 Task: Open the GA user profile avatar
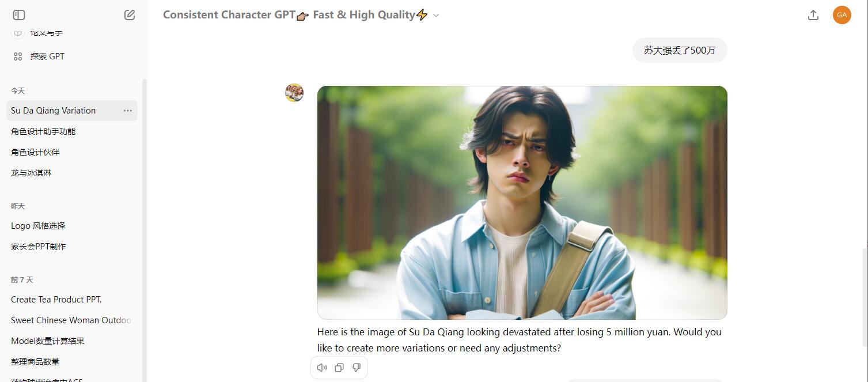[842, 15]
